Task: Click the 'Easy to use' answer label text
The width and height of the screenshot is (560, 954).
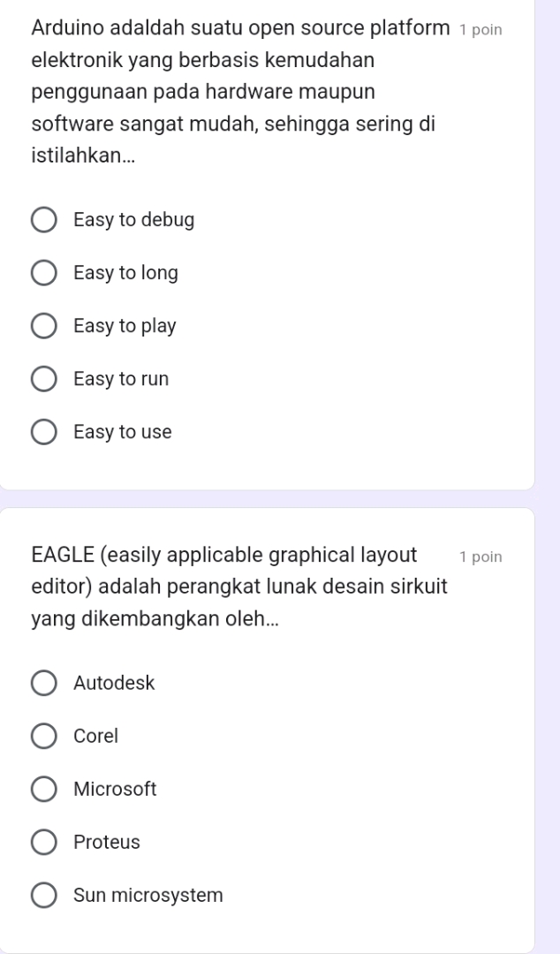Action: [123, 432]
